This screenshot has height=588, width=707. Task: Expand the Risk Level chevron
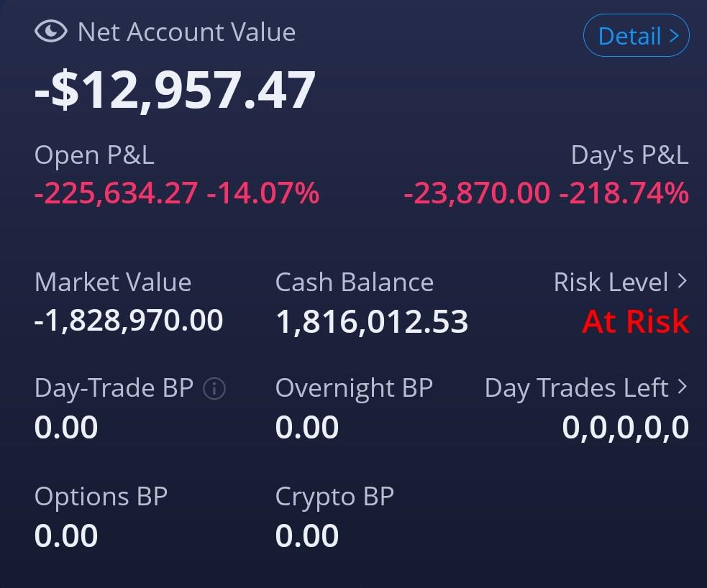pos(682,282)
